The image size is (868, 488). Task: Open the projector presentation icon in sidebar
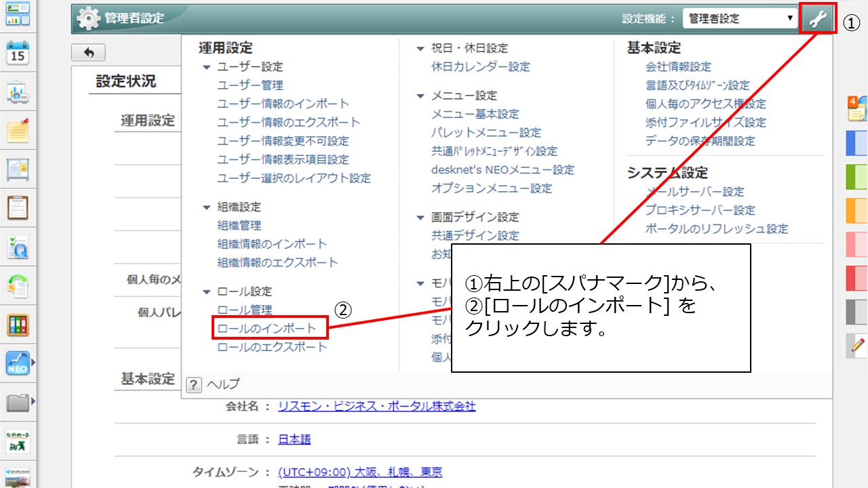click(x=18, y=92)
